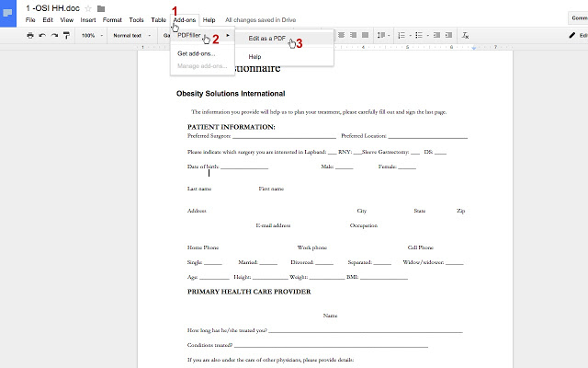Click the E-mail address label

[x=273, y=225]
